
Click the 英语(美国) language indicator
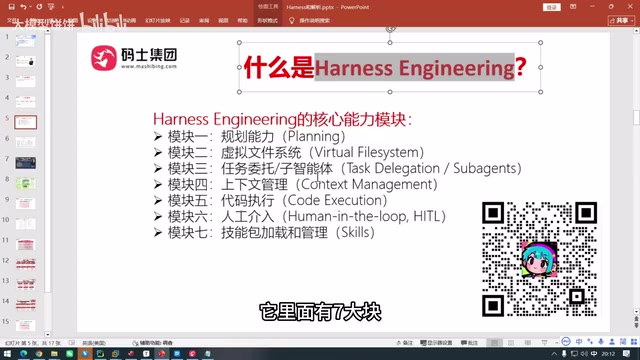point(94,343)
